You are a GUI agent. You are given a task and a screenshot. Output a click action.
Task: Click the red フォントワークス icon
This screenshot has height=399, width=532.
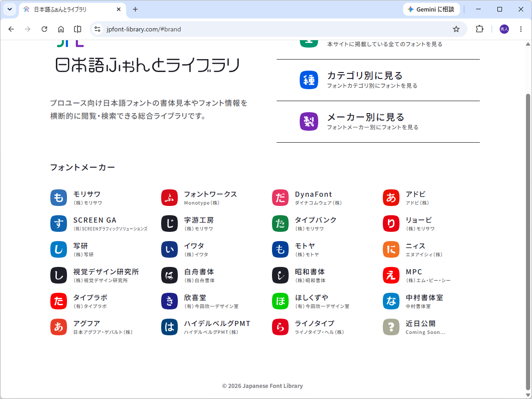pos(169,198)
